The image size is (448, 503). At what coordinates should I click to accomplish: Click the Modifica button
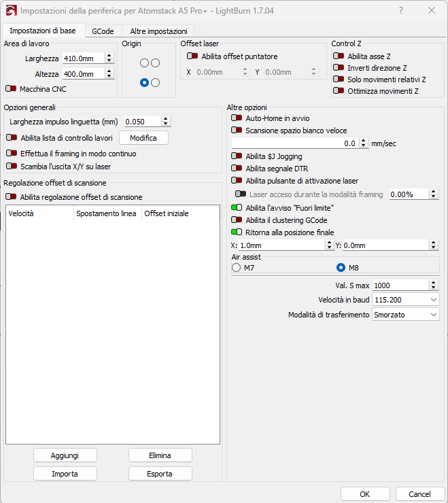pos(143,138)
